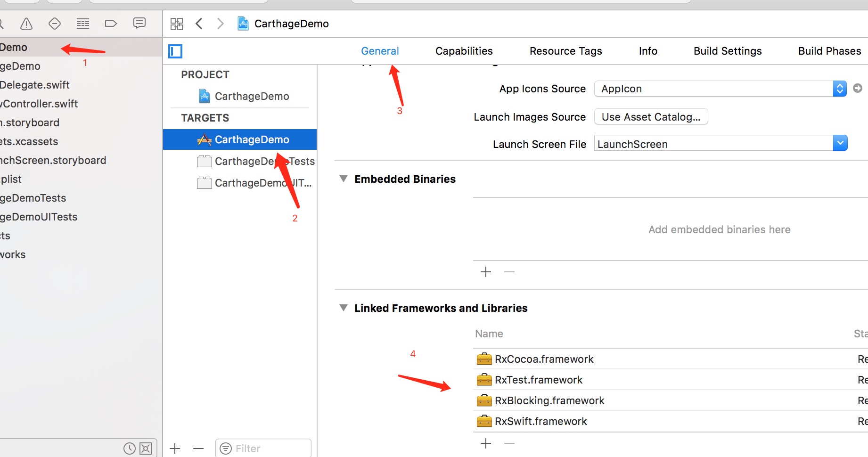
Task: Add an embedded binary with plus button
Action: [x=486, y=272]
